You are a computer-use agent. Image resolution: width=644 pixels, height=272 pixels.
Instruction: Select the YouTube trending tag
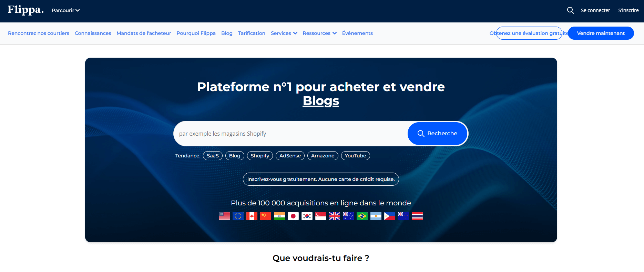coord(356,156)
